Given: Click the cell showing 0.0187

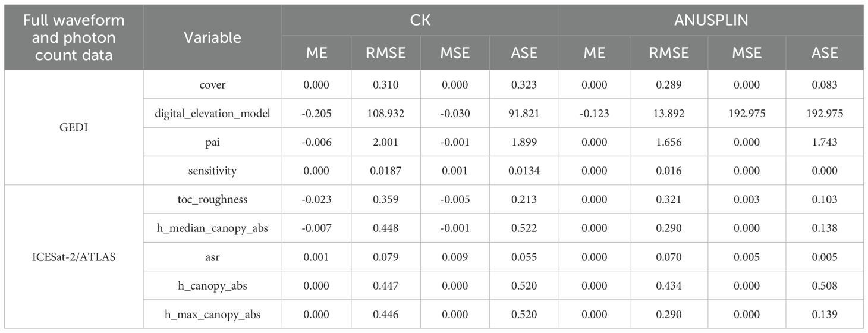Looking at the screenshot, I should 385,171.
